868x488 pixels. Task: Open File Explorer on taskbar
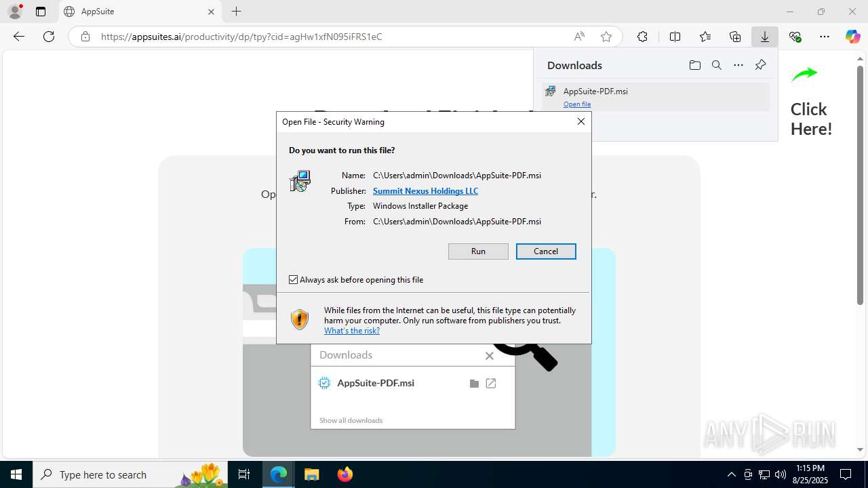click(x=311, y=474)
